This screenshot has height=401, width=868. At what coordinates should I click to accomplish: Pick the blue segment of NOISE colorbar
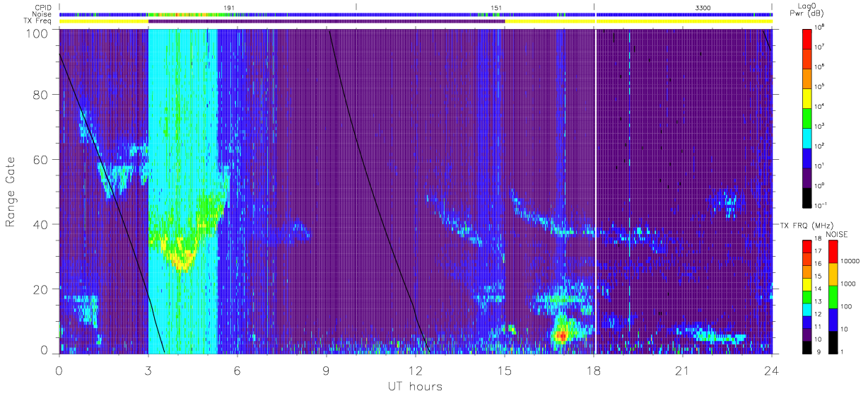coord(833,319)
